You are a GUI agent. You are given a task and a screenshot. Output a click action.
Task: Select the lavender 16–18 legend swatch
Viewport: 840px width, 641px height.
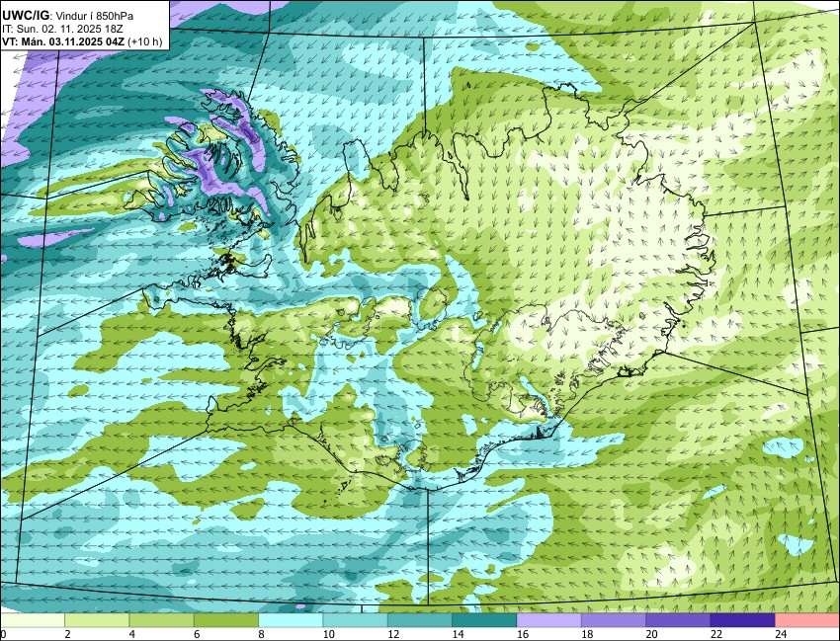(549, 620)
